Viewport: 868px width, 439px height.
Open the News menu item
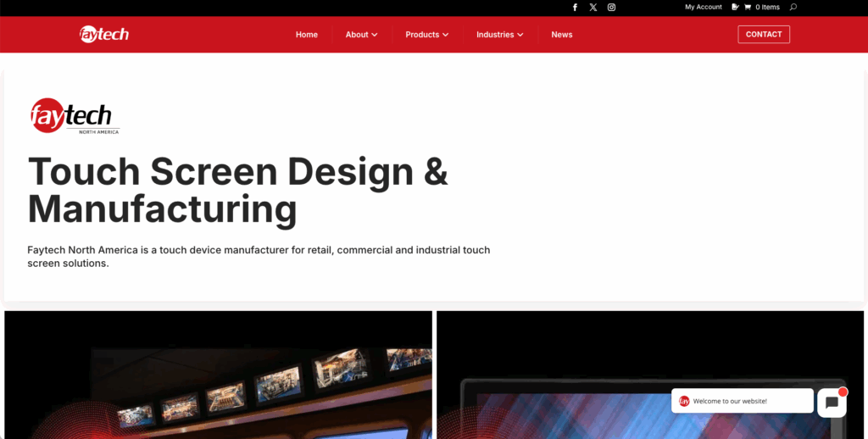(x=561, y=34)
